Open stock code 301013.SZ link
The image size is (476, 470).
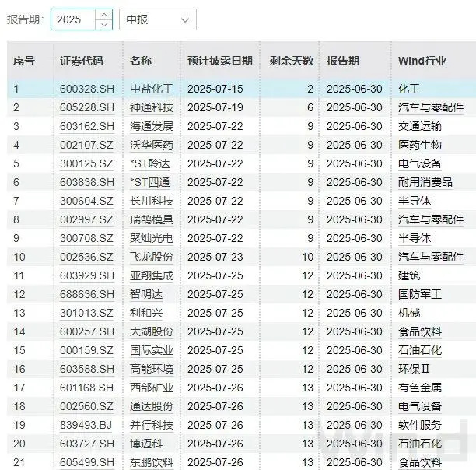pyautogui.click(x=86, y=313)
